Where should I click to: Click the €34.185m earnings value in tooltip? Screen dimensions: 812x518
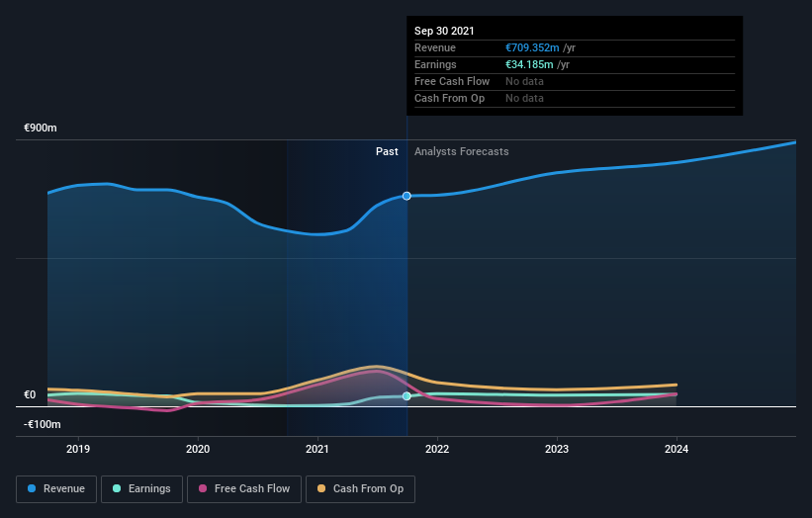[x=529, y=64]
